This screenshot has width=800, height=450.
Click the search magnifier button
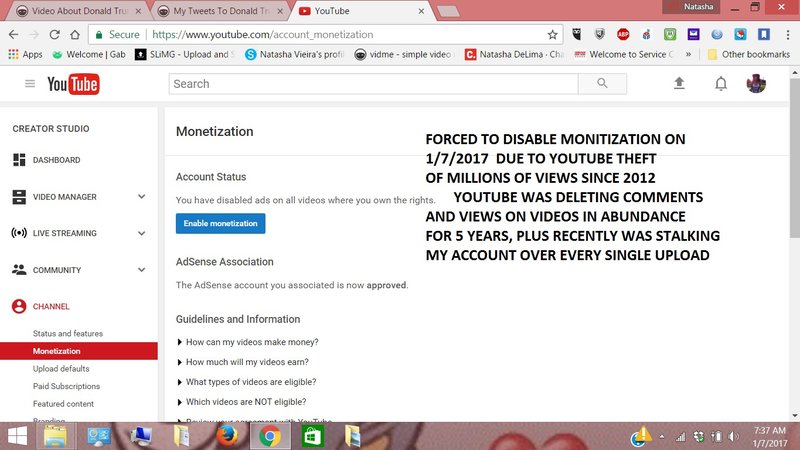(602, 84)
